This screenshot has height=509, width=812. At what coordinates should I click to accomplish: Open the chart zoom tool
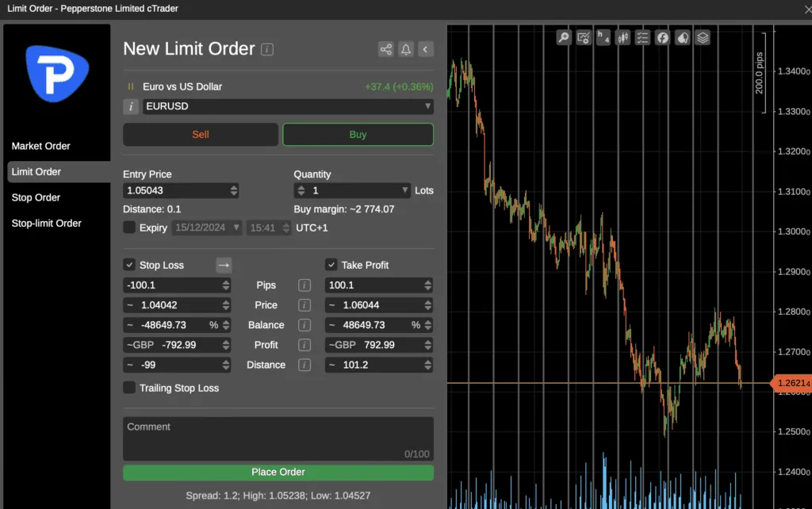click(563, 37)
